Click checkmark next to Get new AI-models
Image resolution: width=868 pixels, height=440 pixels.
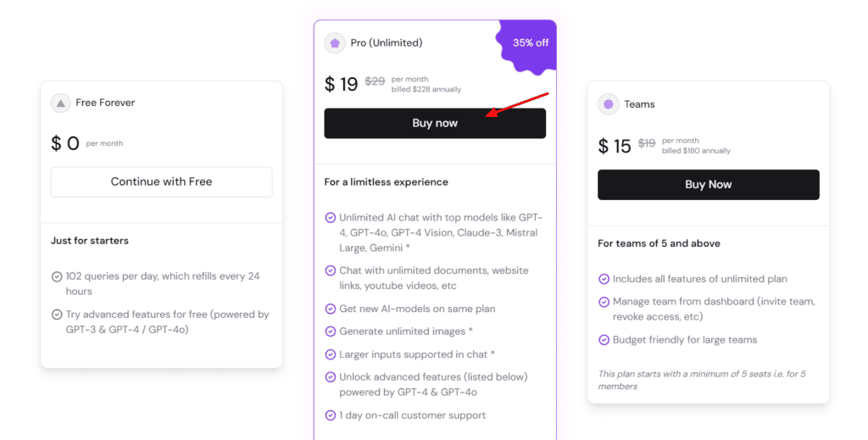point(331,309)
